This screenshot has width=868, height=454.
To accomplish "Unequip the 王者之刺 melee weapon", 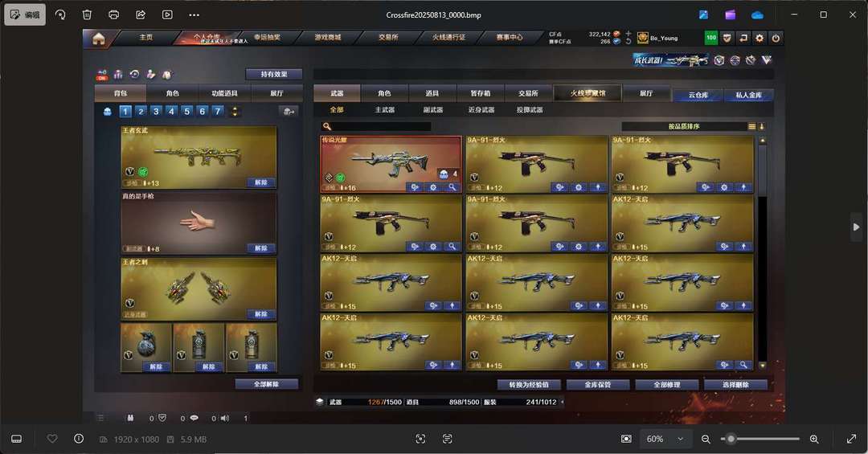I will (x=261, y=314).
